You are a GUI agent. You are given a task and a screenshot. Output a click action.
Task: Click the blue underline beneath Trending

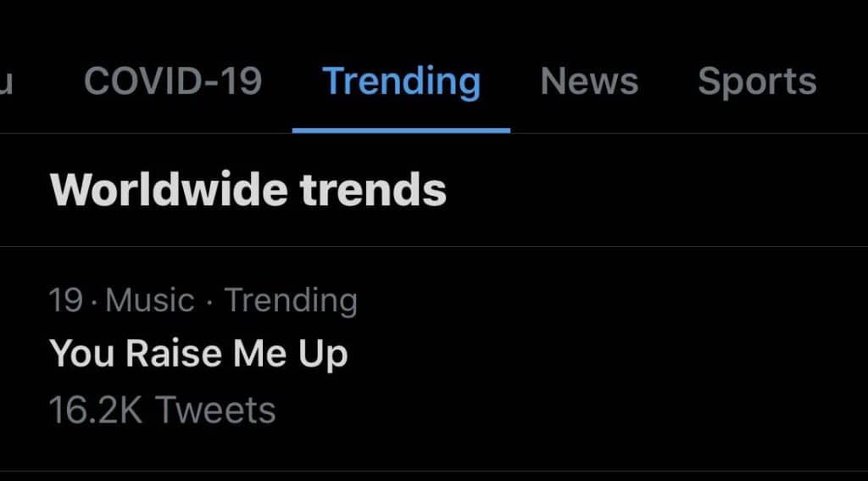pyautogui.click(x=401, y=130)
